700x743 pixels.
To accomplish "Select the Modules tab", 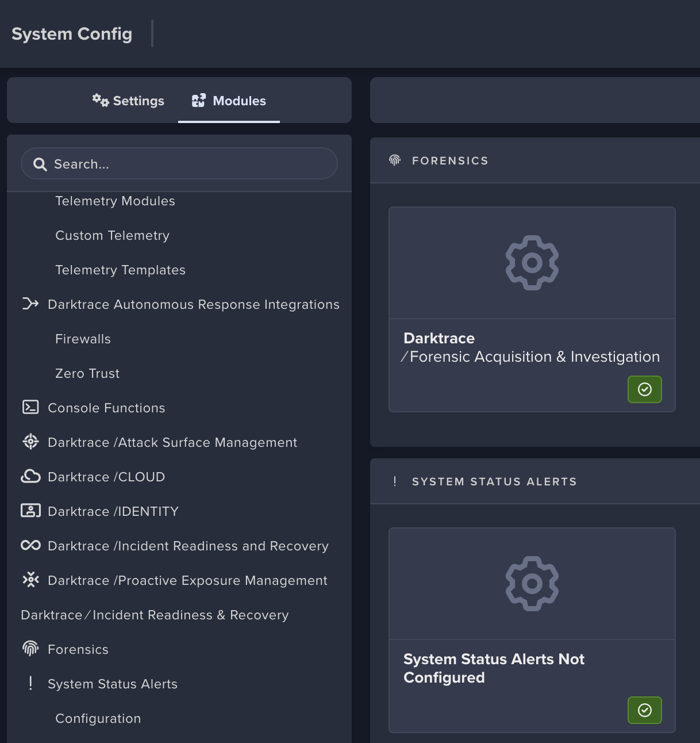I will pos(229,101).
